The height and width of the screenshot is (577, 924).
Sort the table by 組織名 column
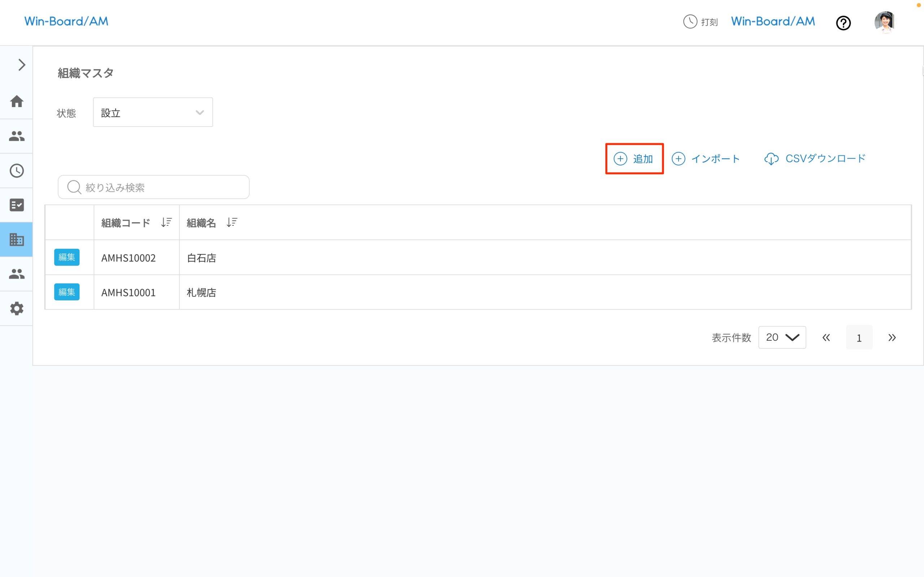(x=232, y=222)
